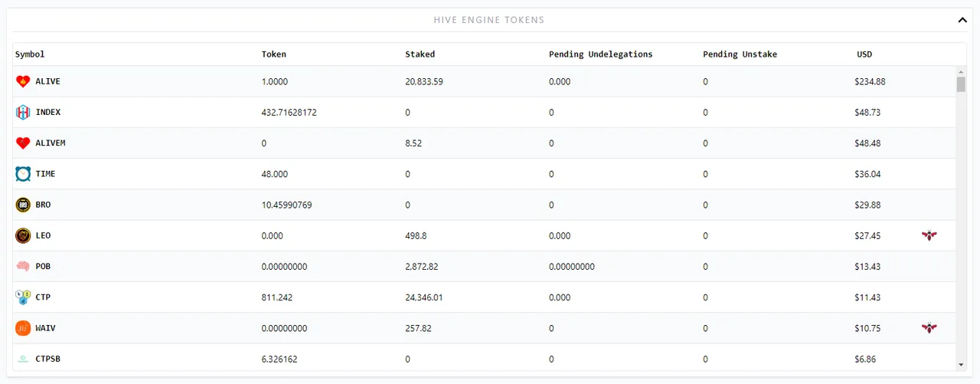Click ALIVE token balance 1.0000
Screen dimensions: 980x384
pos(275,81)
